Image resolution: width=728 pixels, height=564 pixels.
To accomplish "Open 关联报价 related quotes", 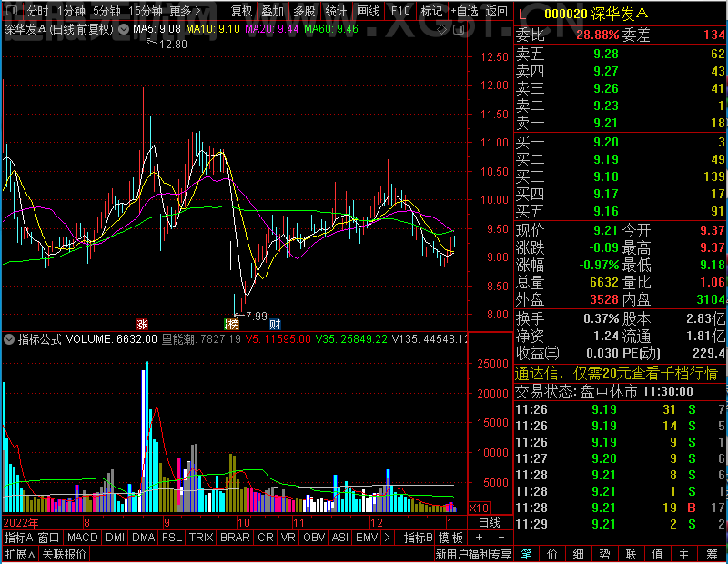I will pos(64,554).
